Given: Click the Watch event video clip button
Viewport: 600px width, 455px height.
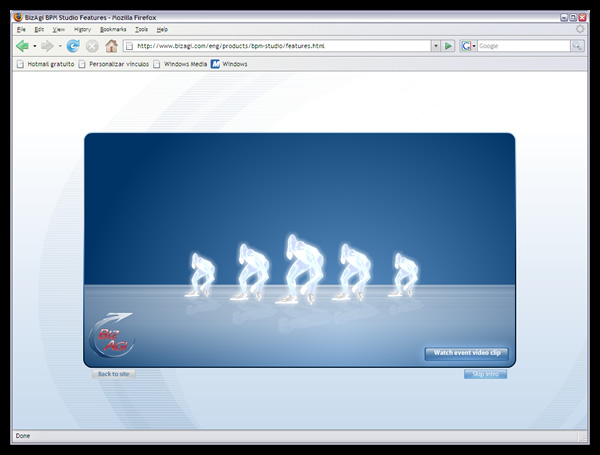Looking at the screenshot, I should (x=466, y=353).
